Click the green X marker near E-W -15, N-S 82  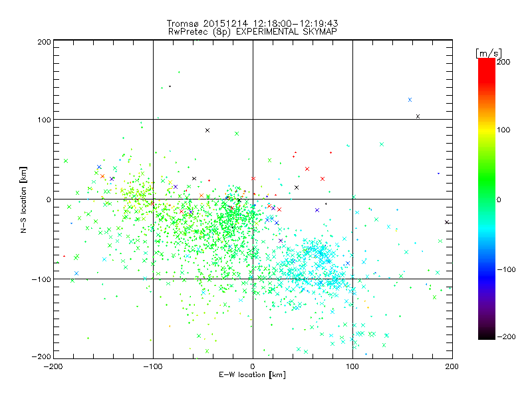click(237, 134)
